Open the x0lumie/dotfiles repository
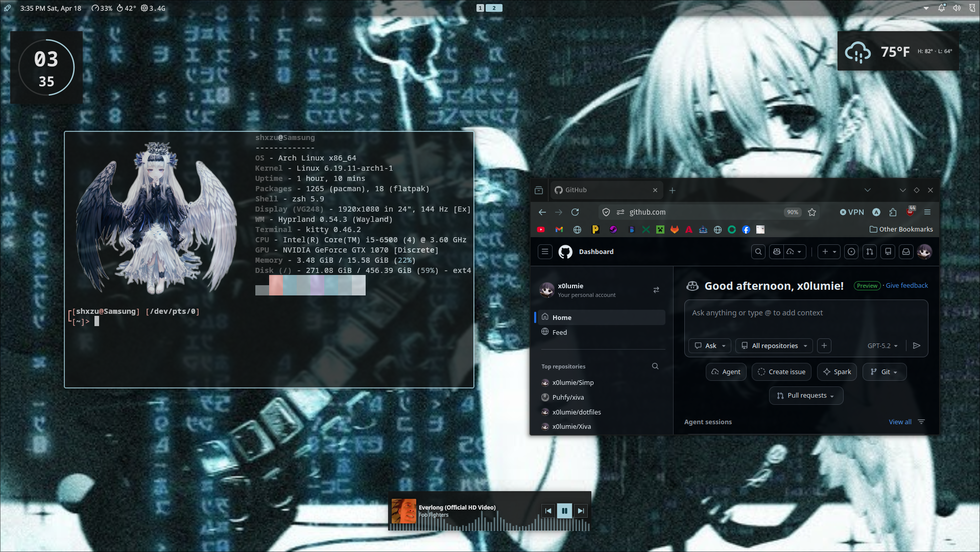The height and width of the screenshot is (552, 980). point(576,412)
